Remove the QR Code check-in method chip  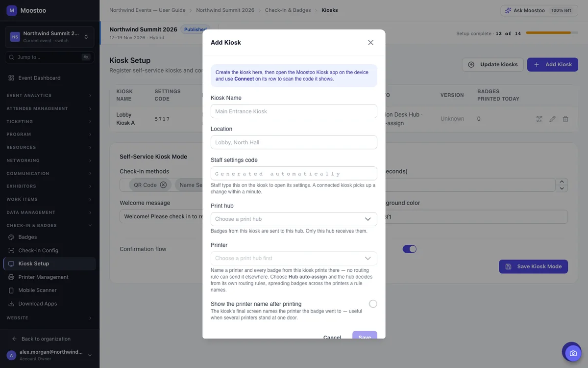coord(163,185)
